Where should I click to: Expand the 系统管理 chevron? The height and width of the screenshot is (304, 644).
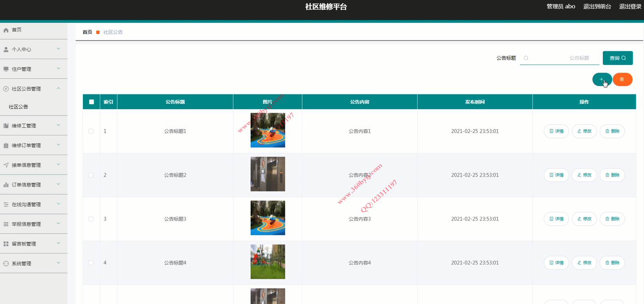[x=58, y=263]
